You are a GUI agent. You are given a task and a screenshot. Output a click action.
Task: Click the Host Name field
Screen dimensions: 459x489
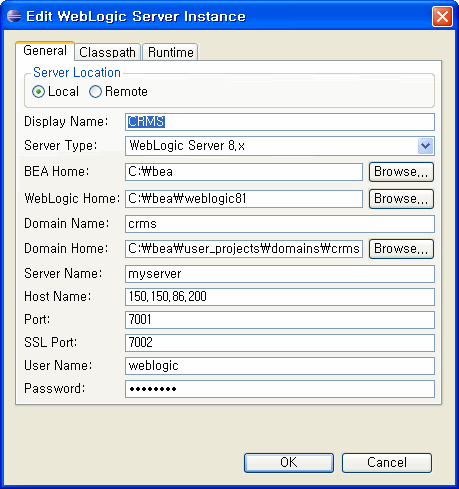click(280, 297)
